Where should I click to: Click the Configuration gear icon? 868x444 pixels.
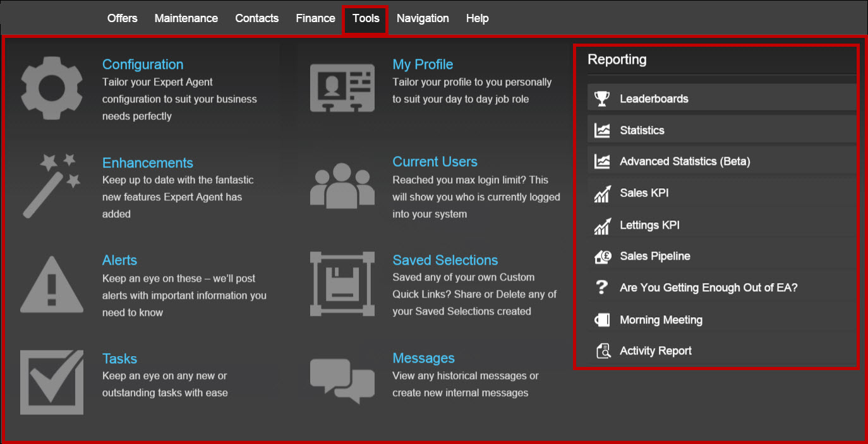click(x=52, y=88)
